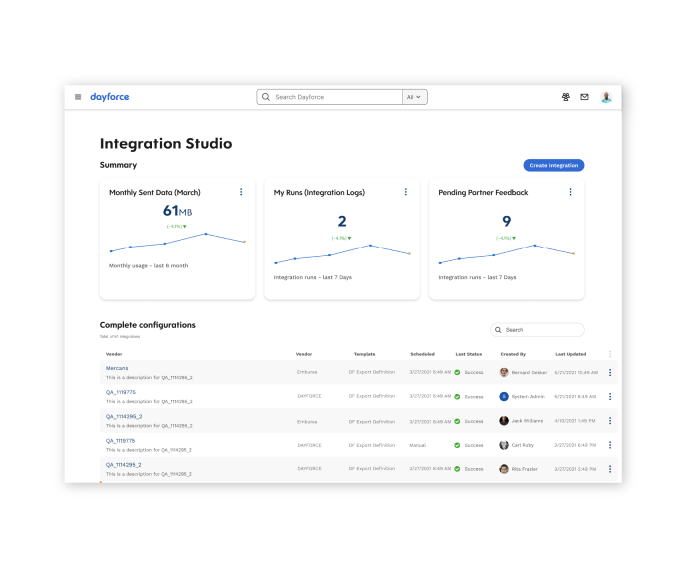Screen dimensions: 688x568
Task: Click Carl Ruby's avatar
Action: pos(504,445)
